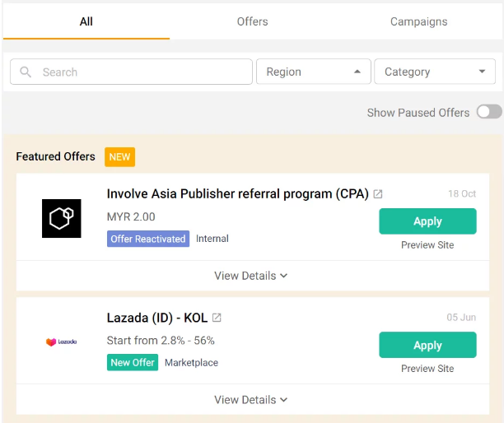Open Lazada (ID) - KOL external link icon
The width and height of the screenshot is (504, 423).
coord(217,318)
